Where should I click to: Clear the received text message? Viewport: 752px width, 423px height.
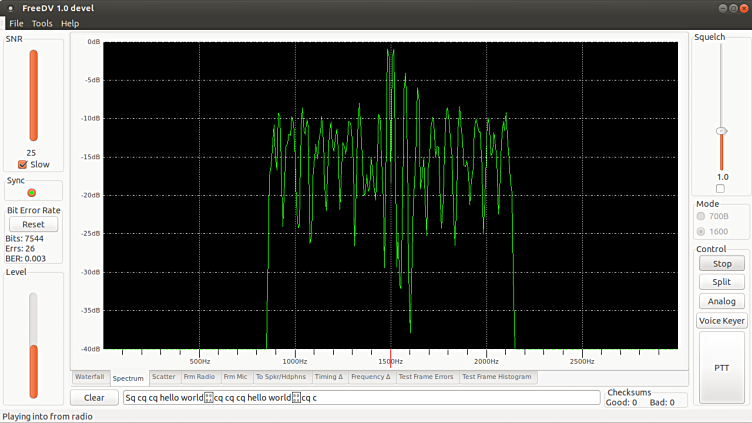click(x=94, y=398)
